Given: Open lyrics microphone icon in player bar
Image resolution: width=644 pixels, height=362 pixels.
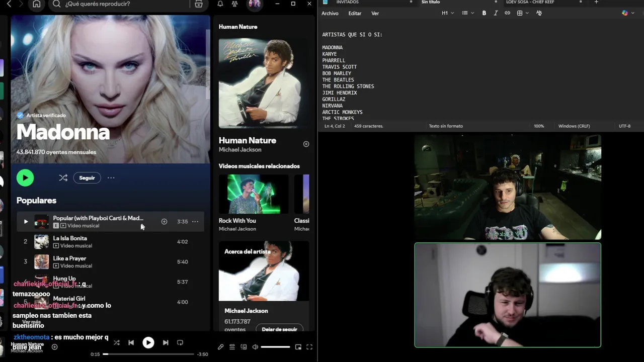Looking at the screenshot, I should [x=220, y=347].
